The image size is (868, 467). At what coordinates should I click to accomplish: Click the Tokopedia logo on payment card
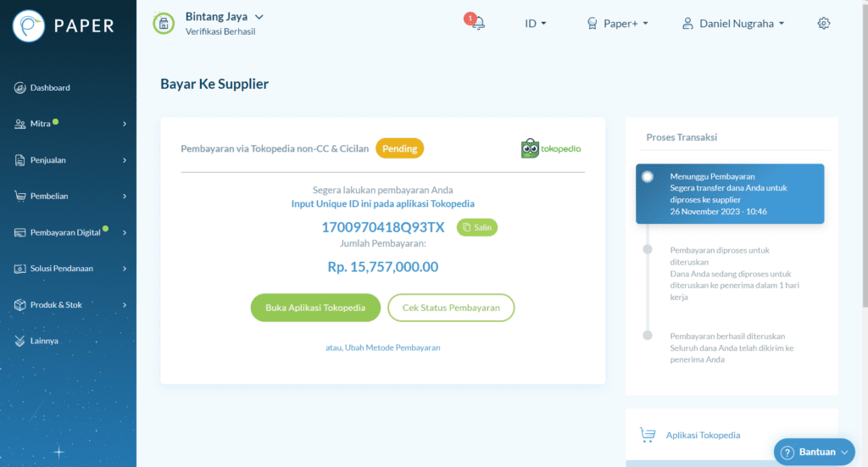click(x=551, y=149)
